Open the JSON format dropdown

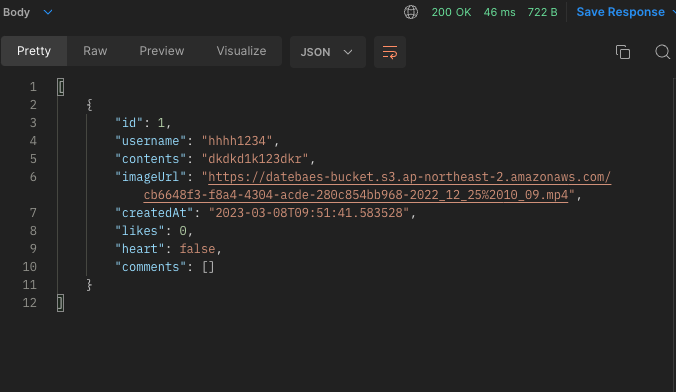(328, 52)
